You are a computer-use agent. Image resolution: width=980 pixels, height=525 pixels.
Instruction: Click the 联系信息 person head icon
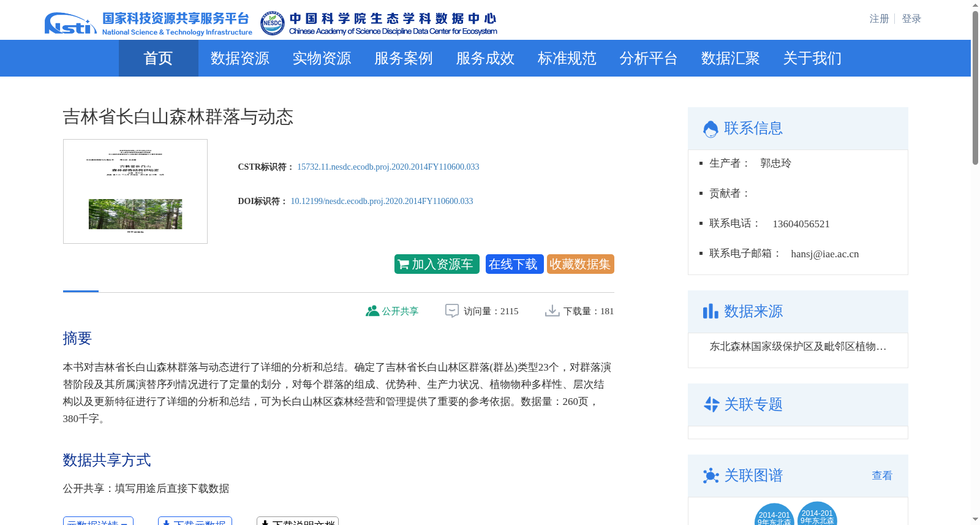[x=710, y=129]
